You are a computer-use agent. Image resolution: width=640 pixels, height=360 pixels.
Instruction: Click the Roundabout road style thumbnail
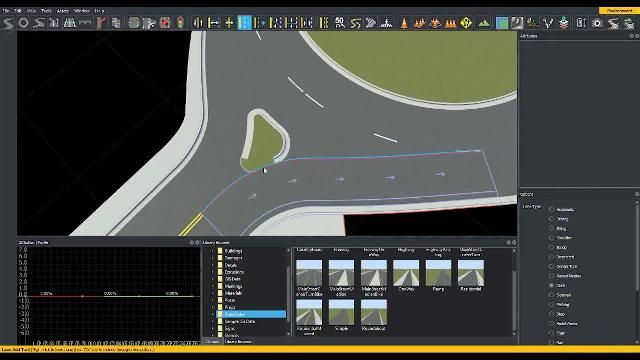(373, 315)
